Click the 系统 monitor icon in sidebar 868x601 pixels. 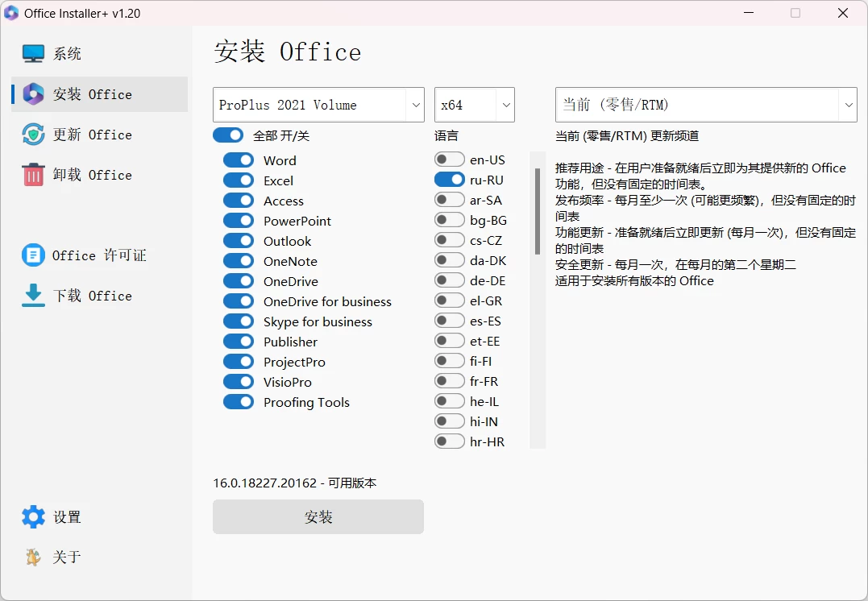32,52
